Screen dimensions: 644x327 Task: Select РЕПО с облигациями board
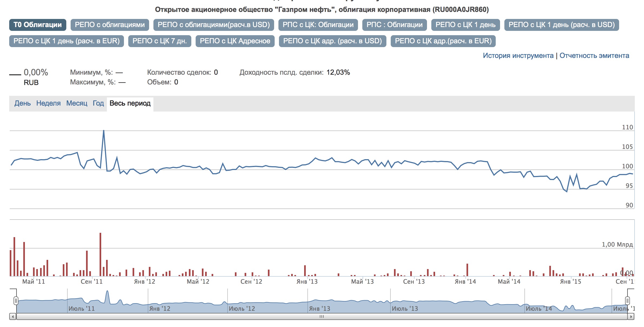click(110, 25)
